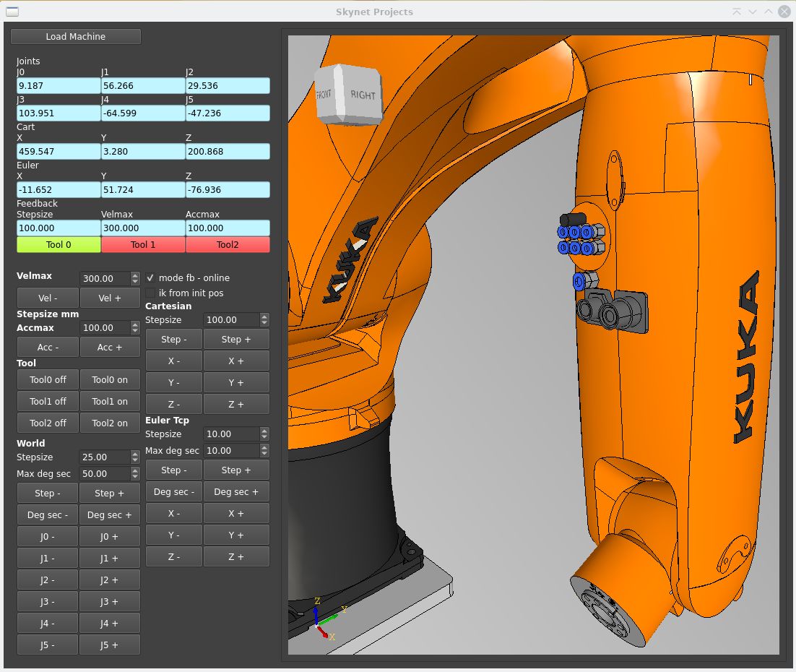The image size is (796, 672).
Task: Jog Cartesian Z - button
Action: [x=174, y=405]
